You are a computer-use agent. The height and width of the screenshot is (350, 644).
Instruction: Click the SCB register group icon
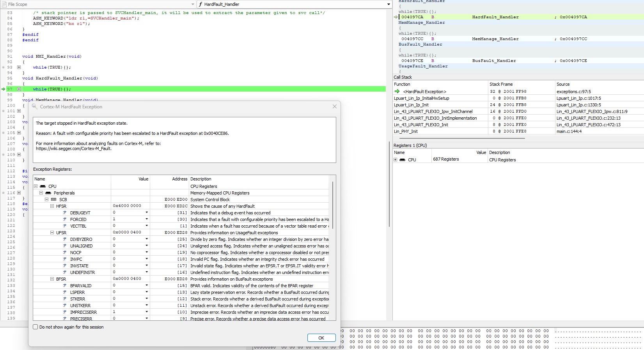[54, 200]
